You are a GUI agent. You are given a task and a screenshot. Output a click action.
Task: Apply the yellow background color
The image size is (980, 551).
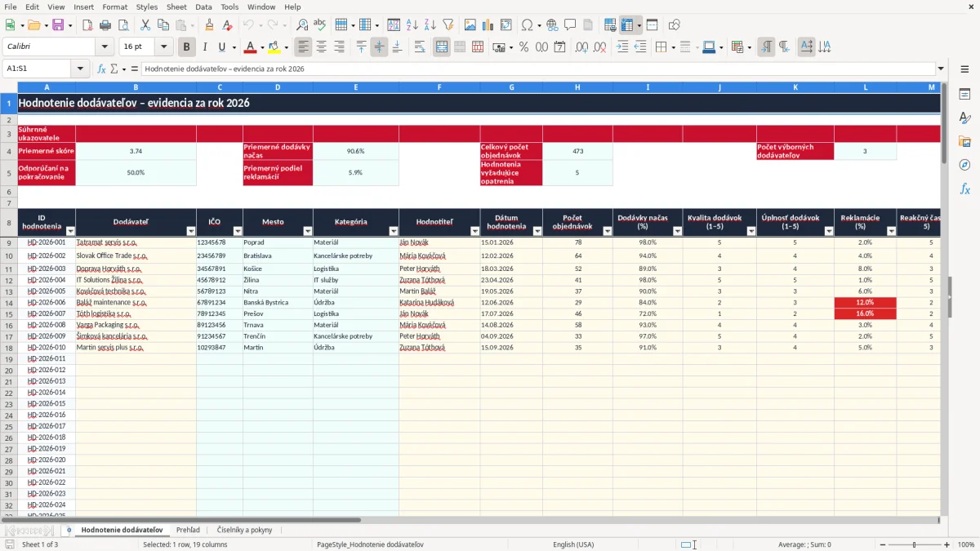coord(274,47)
